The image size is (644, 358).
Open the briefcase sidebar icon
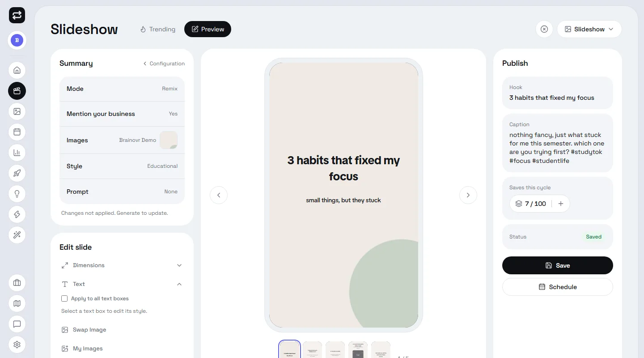click(x=17, y=283)
